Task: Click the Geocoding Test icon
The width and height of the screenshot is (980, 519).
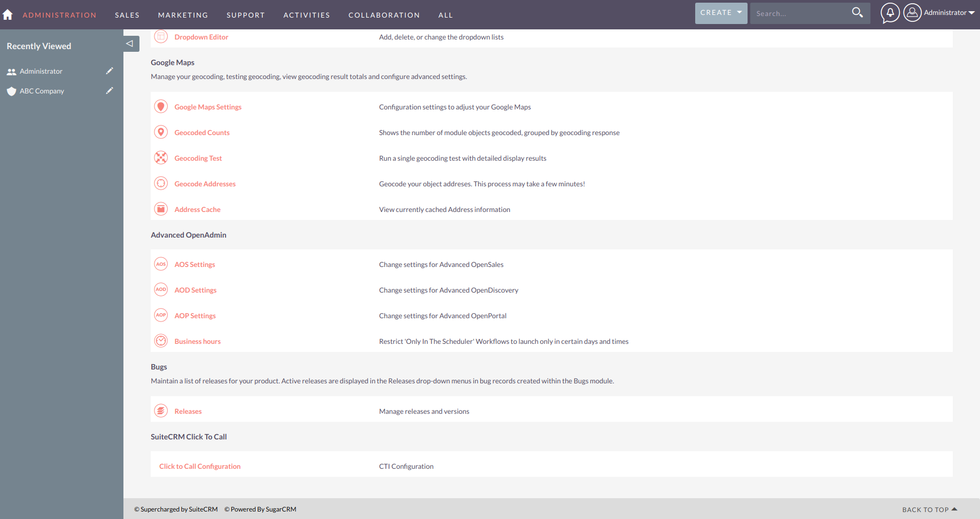Action: click(161, 158)
